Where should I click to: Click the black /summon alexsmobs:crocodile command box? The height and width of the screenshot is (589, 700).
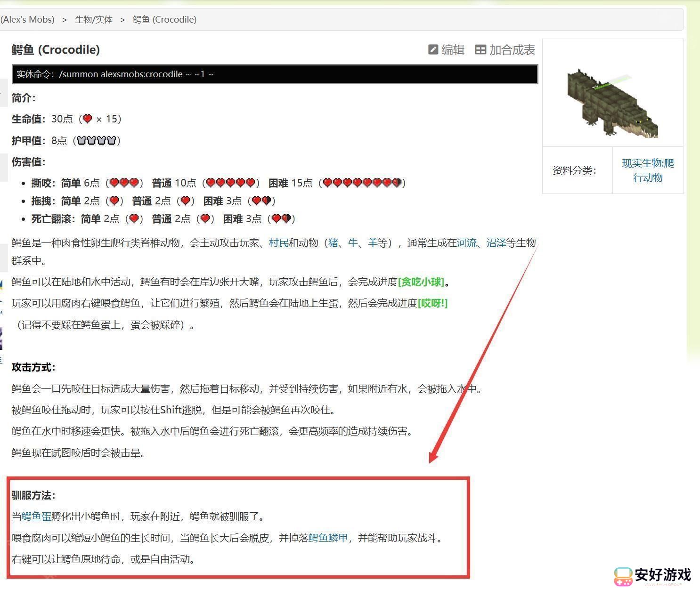(x=275, y=74)
